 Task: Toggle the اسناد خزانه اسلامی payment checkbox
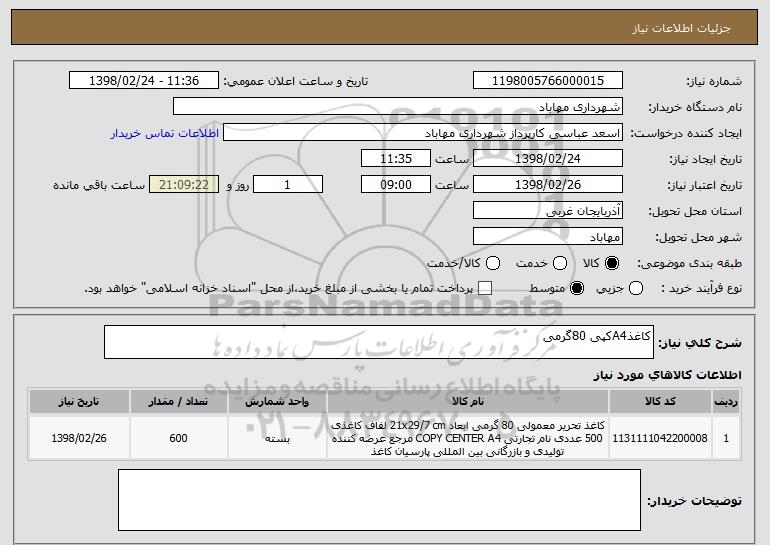tap(485, 288)
